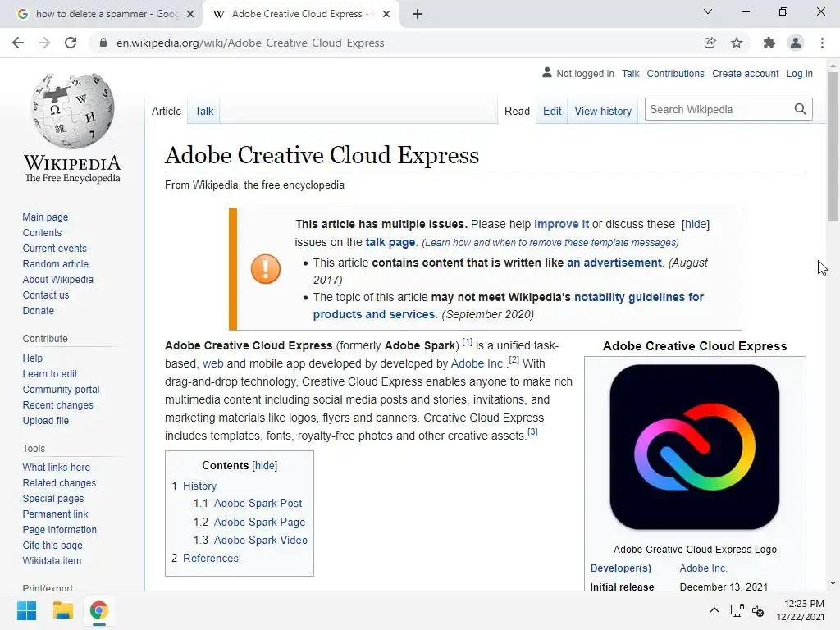
Task: Jump to History section in contents
Action: pos(200,486)
